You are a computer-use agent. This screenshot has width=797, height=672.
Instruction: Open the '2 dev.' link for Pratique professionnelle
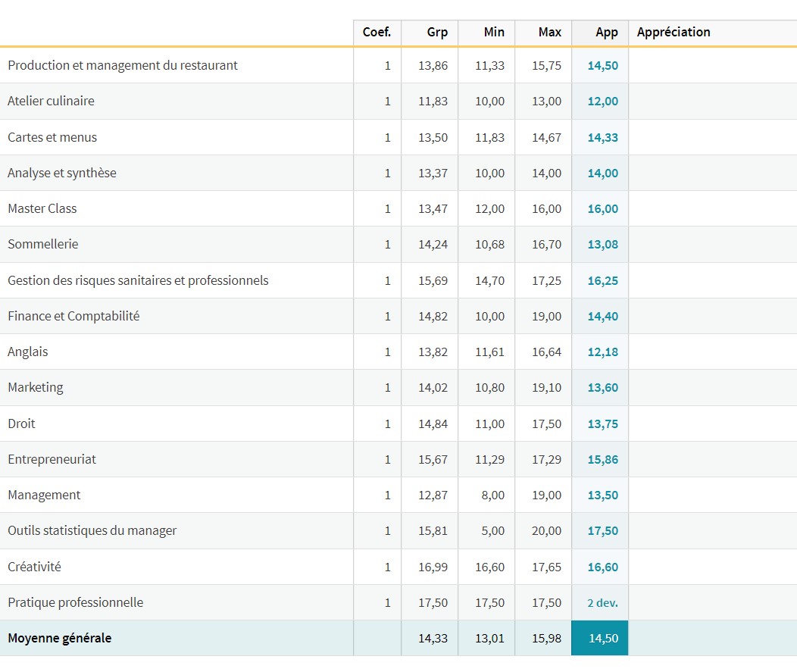pyautogui.click(x=602, y=603)
